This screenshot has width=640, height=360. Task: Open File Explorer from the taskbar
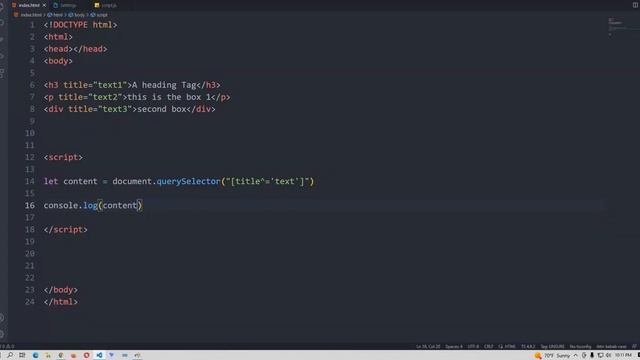click(48, 355)
